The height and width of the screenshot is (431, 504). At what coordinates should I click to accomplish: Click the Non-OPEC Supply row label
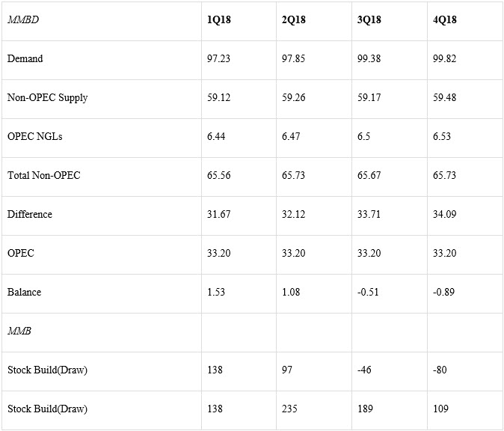click(x=47, y=97)
